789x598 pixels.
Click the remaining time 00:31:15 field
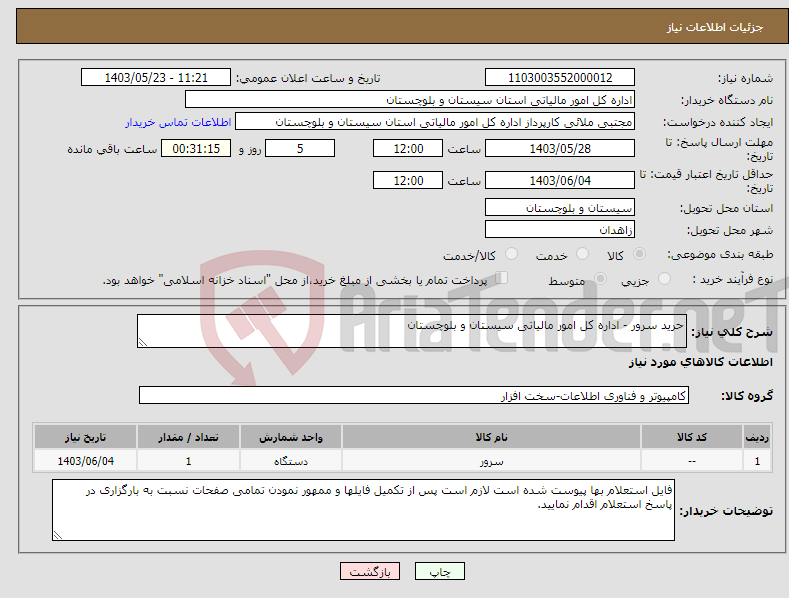click(196, 148)
